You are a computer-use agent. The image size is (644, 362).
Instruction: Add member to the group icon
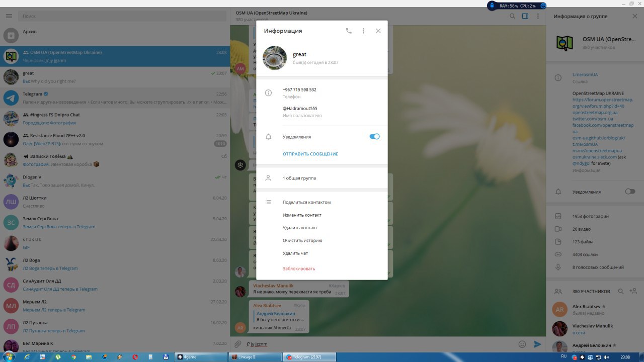(x=633, y=291)
